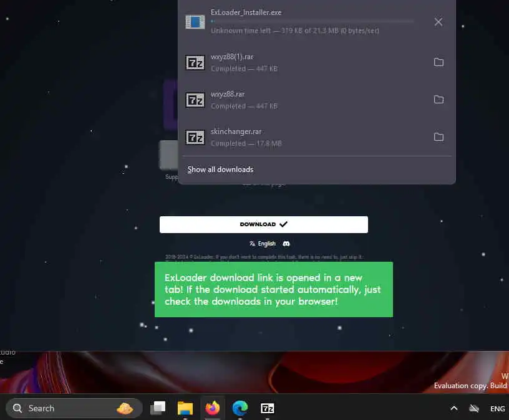Click the green ExLoader download notification
Image resolution: width=509 pixels, height=420 pixels.
coord(274,289)
